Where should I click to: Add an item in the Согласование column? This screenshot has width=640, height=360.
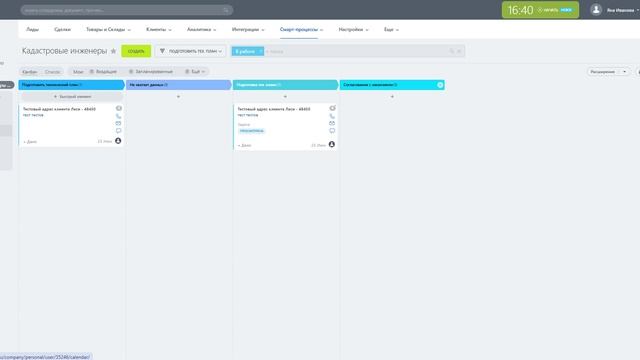tap(392, 97)
